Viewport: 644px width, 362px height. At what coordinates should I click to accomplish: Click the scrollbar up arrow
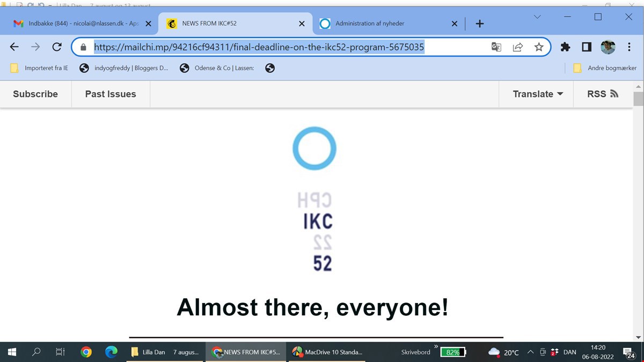(639, 86)
